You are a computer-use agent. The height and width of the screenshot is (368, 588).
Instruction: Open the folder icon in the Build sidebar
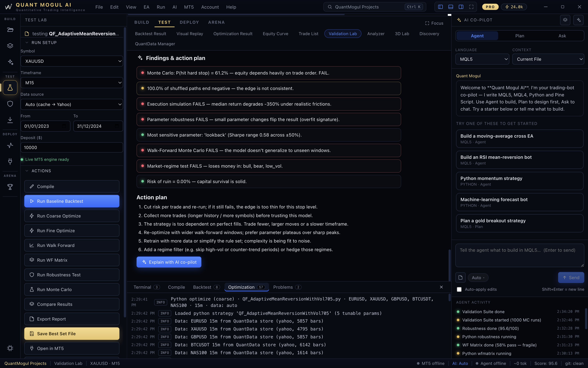coord(10,30)
